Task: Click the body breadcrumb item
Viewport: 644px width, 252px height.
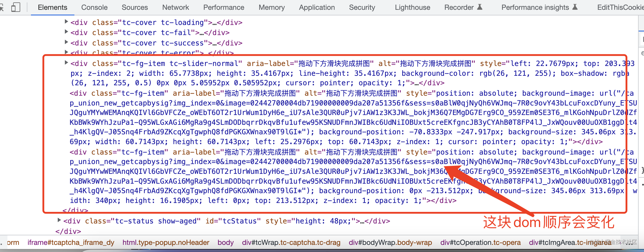Action: (226, 242)
